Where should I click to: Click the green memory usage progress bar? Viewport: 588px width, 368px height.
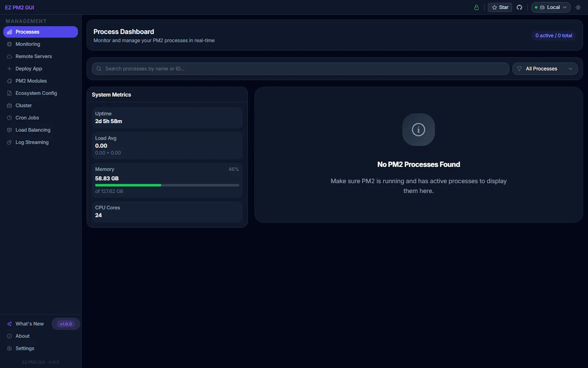click(x=128, y=185)
